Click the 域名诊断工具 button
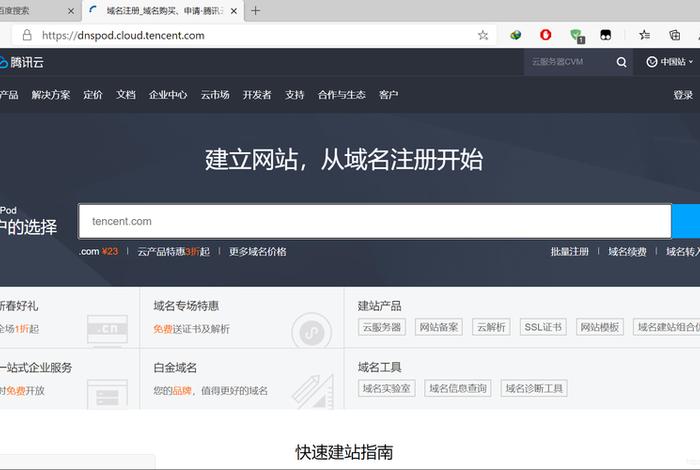Viewport: 700px width, 470px height. (x=534, y=388)
